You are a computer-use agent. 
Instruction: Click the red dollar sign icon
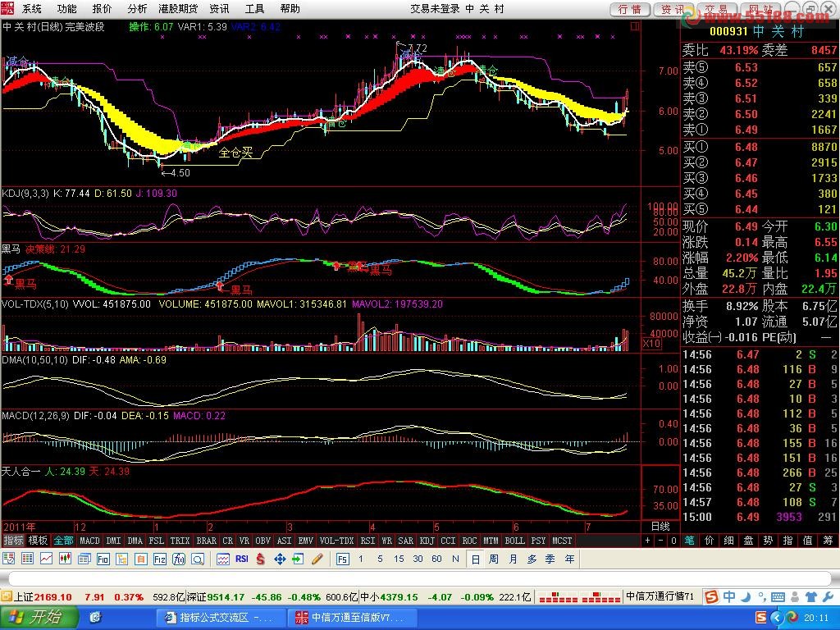click(260, 559)
